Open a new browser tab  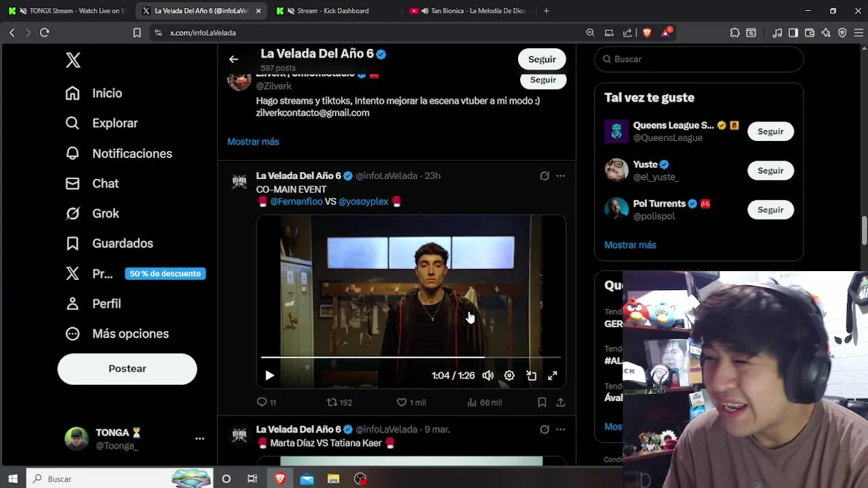point(546,11)
